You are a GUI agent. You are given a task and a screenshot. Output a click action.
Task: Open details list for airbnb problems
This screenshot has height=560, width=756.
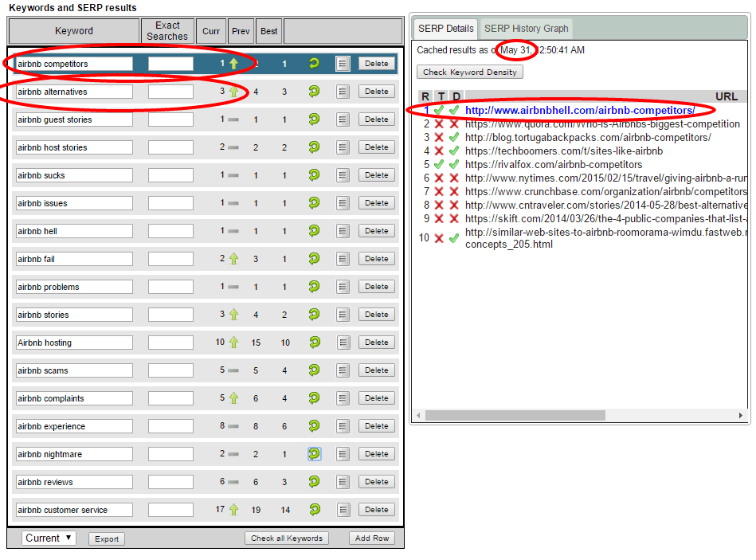[x=343, y=287]
